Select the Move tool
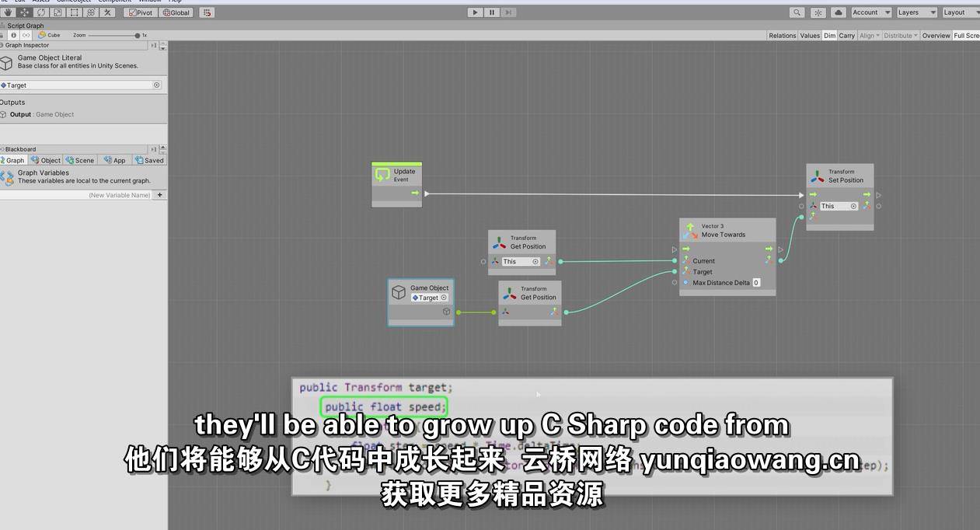The height and width of the screenshot is (530, 980). pos(24,12)
